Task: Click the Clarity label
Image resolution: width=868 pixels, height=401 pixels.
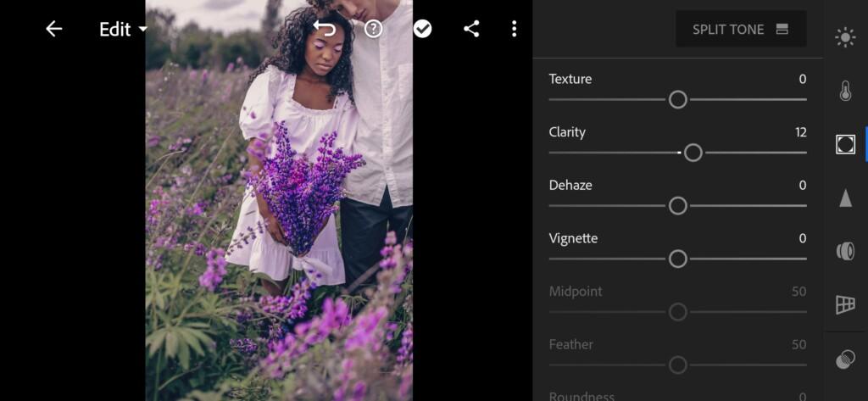Action: coord(567,132)
